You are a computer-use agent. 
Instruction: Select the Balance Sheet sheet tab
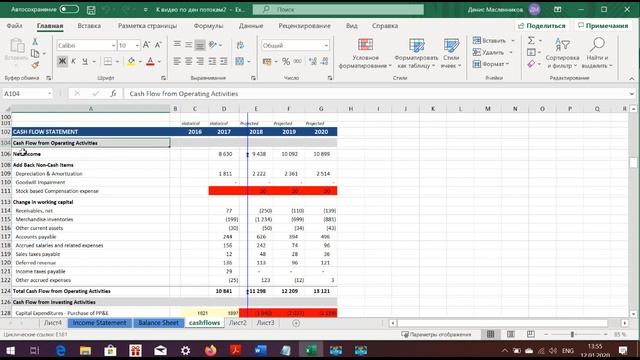pyautogui.click(x=158, y=322)
